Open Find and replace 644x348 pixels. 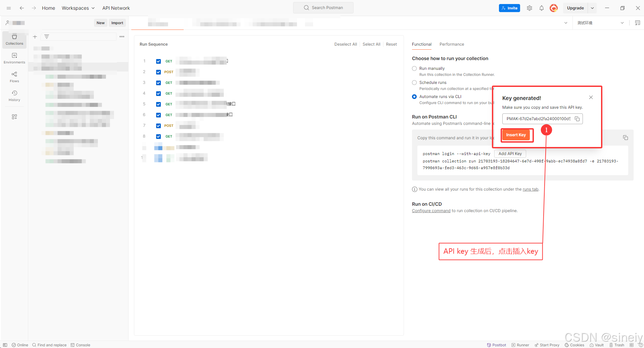pyautogui.click(x=49, y=345)
